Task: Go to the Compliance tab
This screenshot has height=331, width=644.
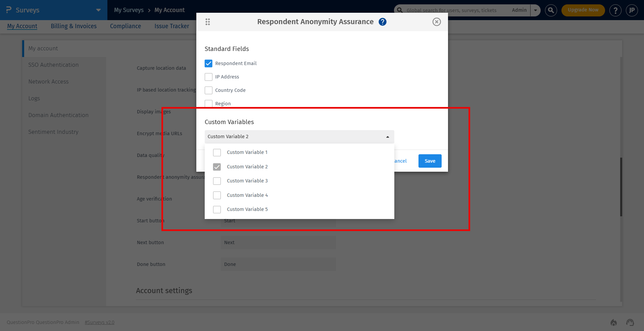Action: point(126,26)
